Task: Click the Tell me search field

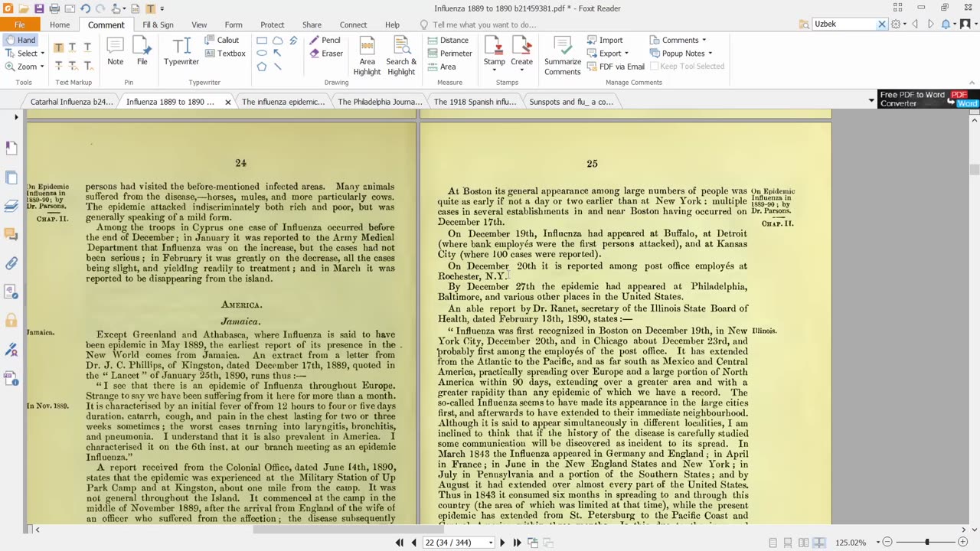Action: (x=484, y=24)
